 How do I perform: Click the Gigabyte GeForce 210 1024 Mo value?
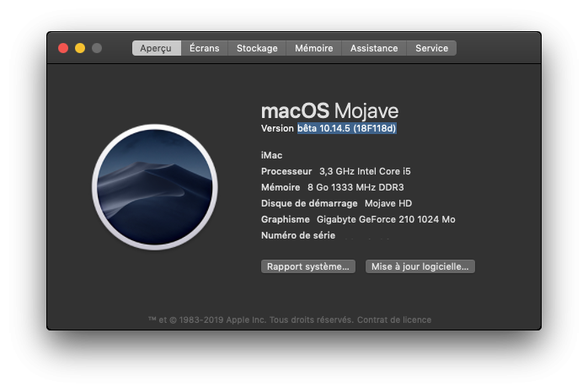point(386,219)
